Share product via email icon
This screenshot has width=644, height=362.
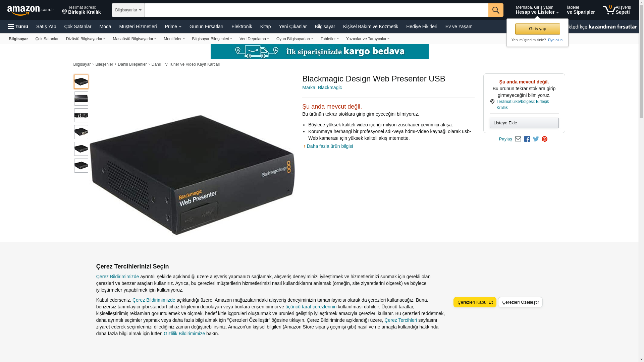click(x=518, y=139)
